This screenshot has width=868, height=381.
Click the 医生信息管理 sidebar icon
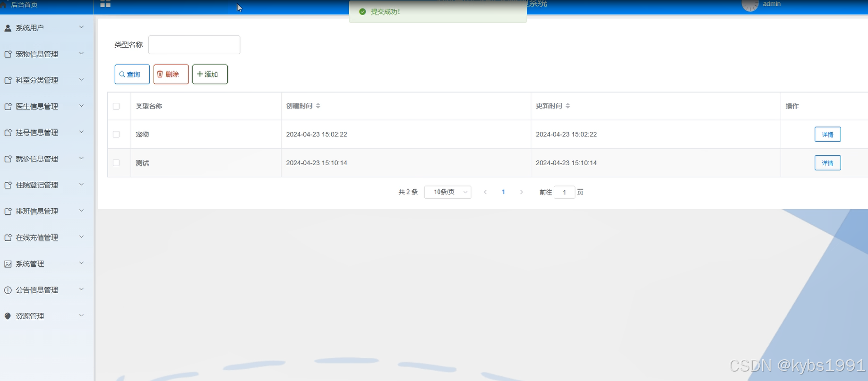pos(8,107)
